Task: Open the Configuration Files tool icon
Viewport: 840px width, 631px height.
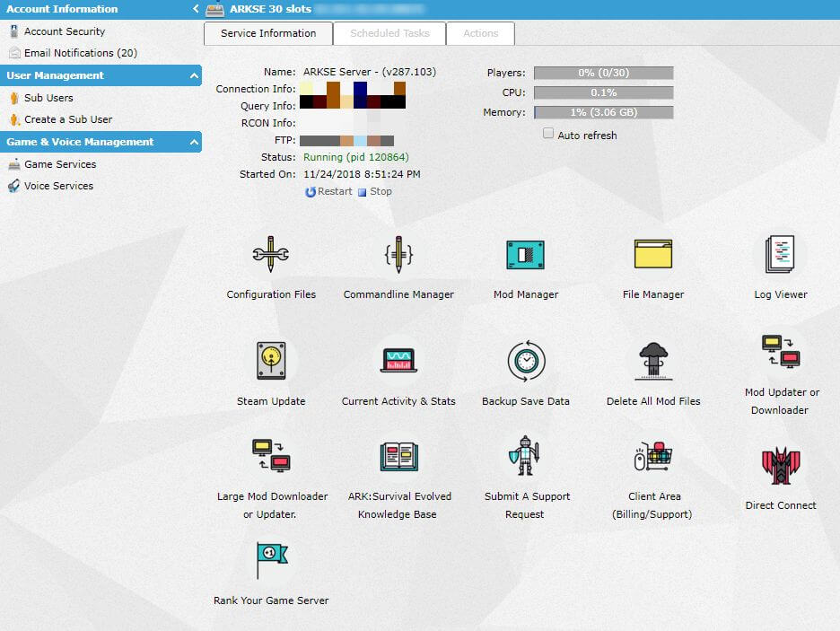Action: tap(270, 256)
